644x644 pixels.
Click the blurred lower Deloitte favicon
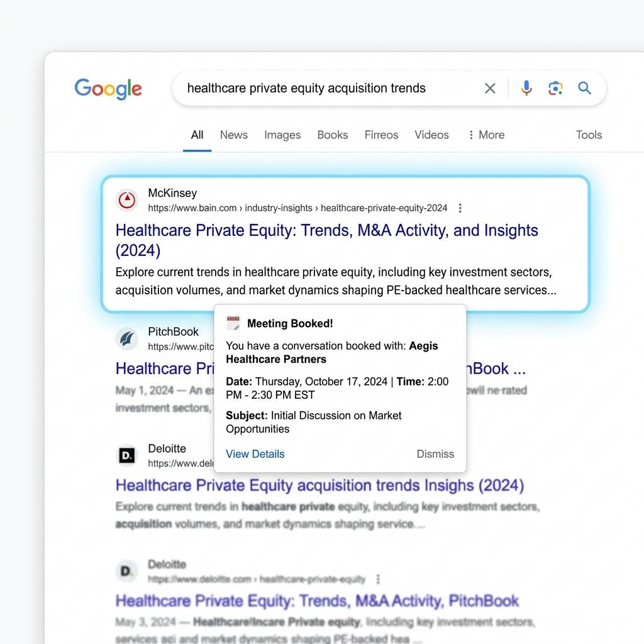(126, 571)
